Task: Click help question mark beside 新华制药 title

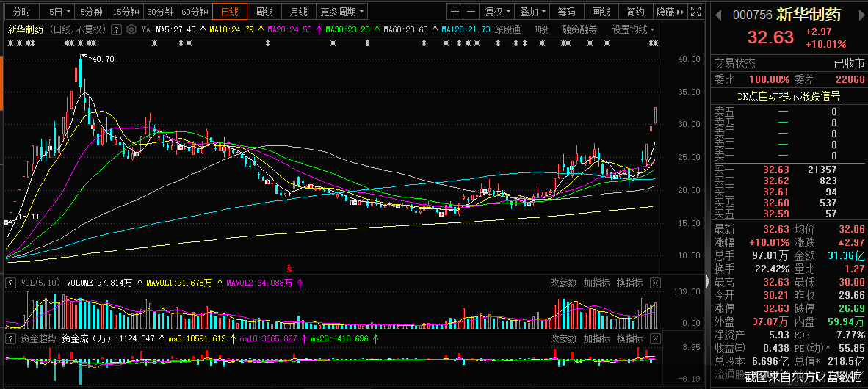Action: (117, 29)
